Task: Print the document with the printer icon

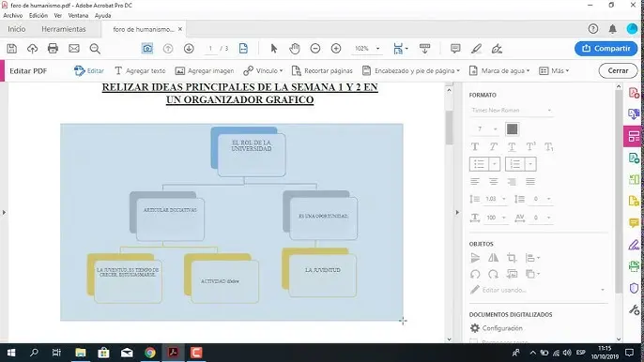Action: tap(53, 49)
